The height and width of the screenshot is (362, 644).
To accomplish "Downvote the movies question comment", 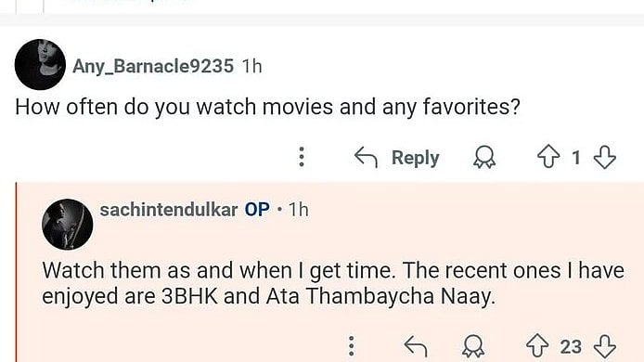I will [605, 158].
